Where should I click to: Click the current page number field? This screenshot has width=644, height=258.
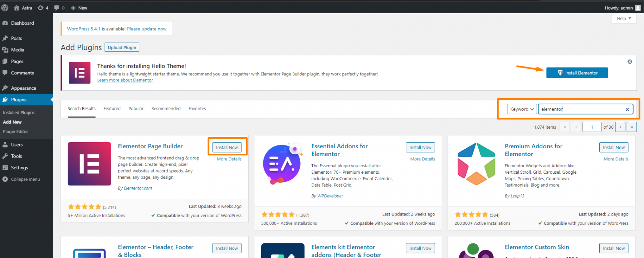pos(592,127)
